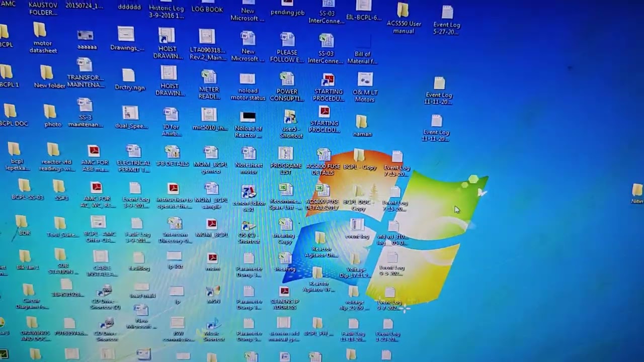Image resolution: width=644 pixels, height=362 pixels.
Task: Open Event Log 5-27-20 file
Action: click(x=446, y=21)
